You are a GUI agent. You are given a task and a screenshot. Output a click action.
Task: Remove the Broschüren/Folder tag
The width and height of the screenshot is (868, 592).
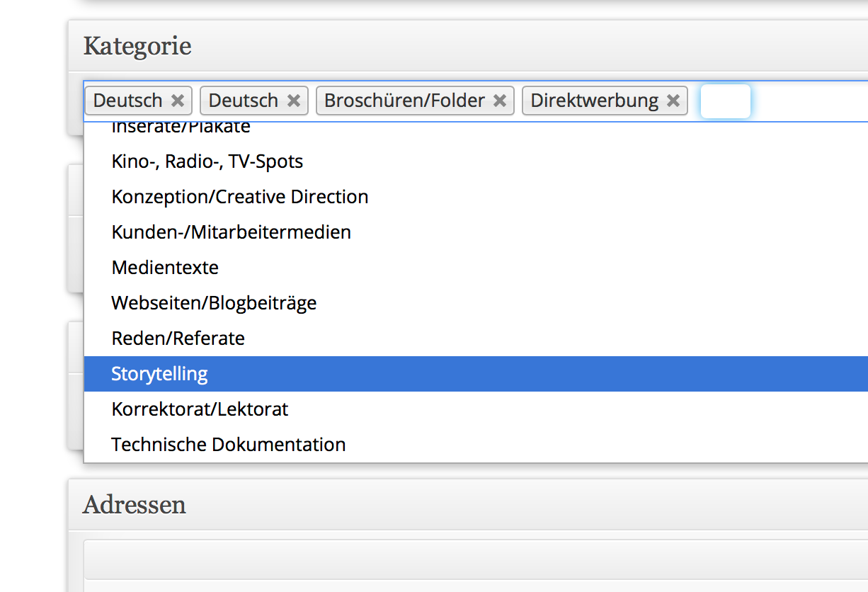coord(499,101)
